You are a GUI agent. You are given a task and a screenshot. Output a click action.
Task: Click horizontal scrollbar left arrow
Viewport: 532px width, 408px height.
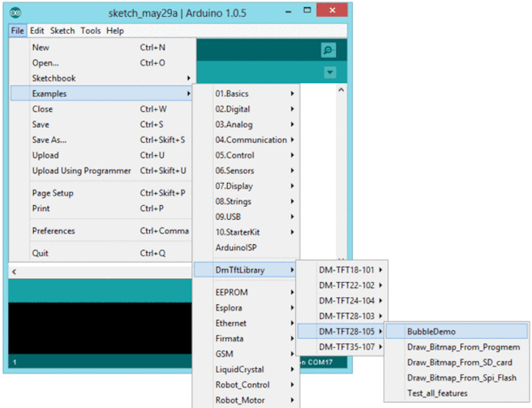[13, 271]
